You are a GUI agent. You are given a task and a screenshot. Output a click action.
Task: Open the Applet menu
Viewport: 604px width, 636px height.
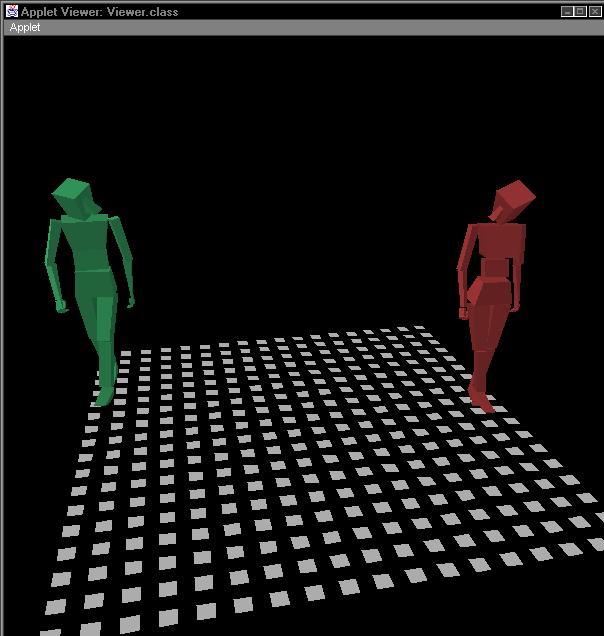click(x=25, y=28)
